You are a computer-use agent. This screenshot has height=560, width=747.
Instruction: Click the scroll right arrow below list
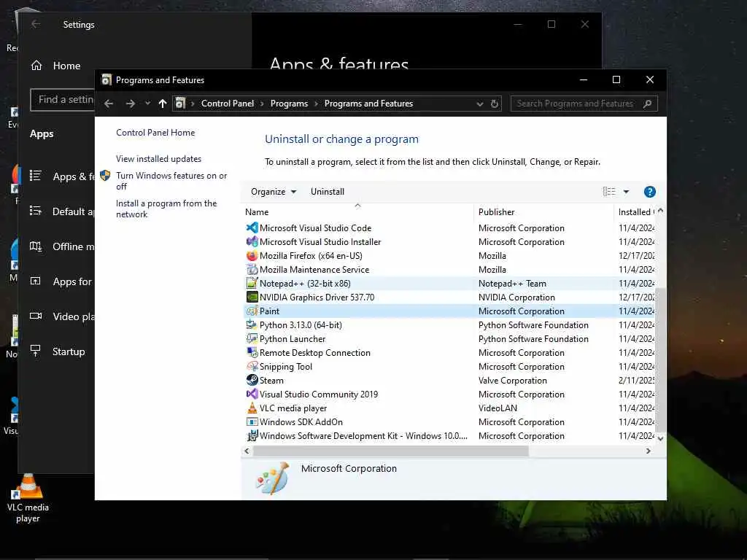tap(648, 451)
